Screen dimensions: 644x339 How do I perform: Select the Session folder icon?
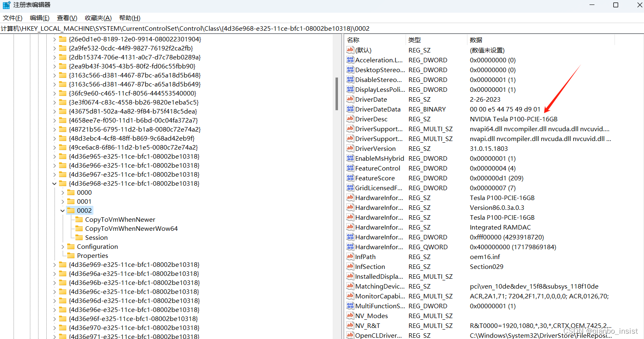click(x=79, y=237)
